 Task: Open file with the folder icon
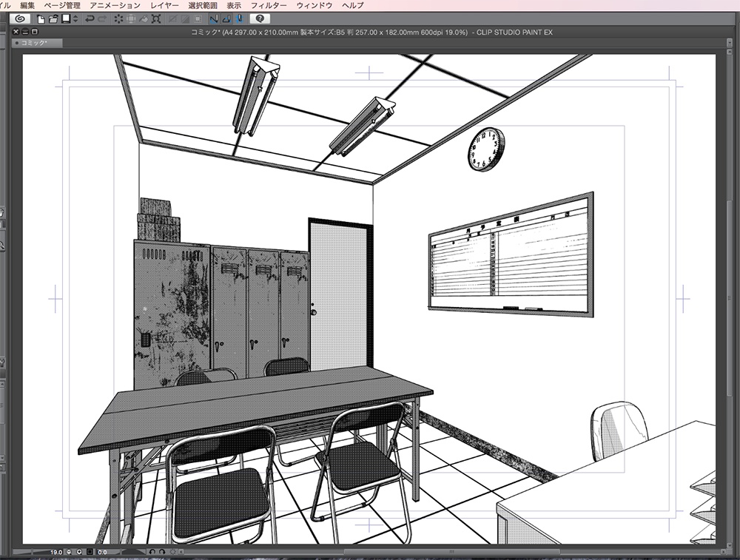pos(53,19)
